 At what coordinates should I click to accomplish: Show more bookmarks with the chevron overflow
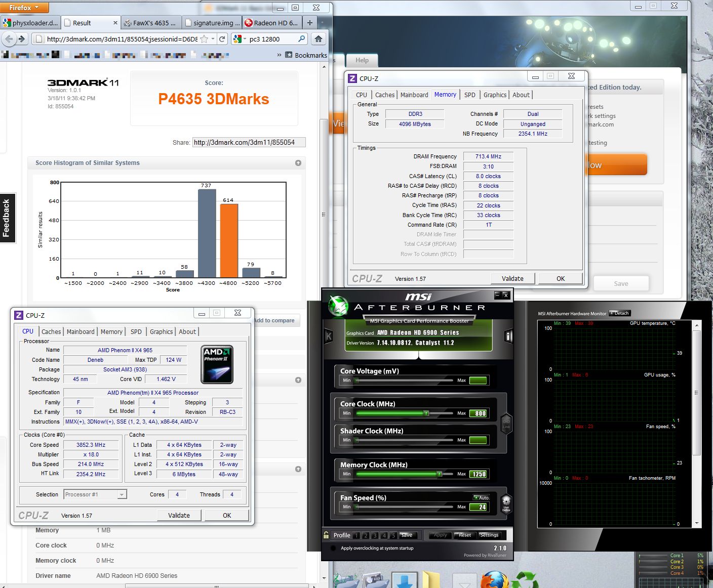tap(279, 55)
